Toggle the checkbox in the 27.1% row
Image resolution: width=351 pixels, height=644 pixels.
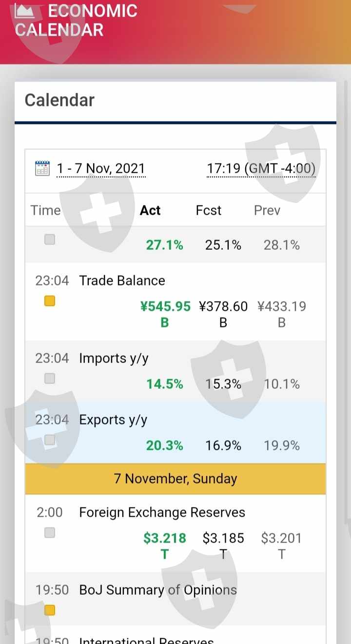50,240
